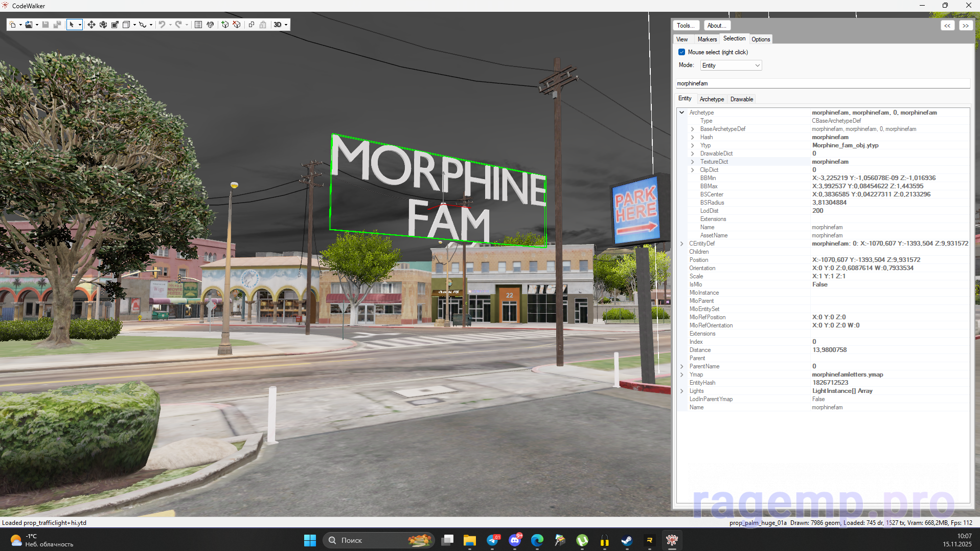Image resolution: width=980 pixels, height=551 pixels.
Task: Activate the Scale widget tool
Action: tap(115, 25)
